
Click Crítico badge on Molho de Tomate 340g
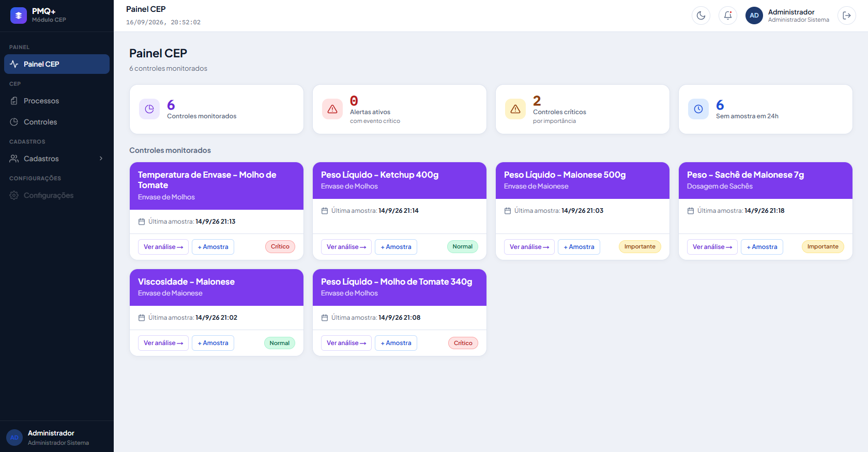pos(463,343)
